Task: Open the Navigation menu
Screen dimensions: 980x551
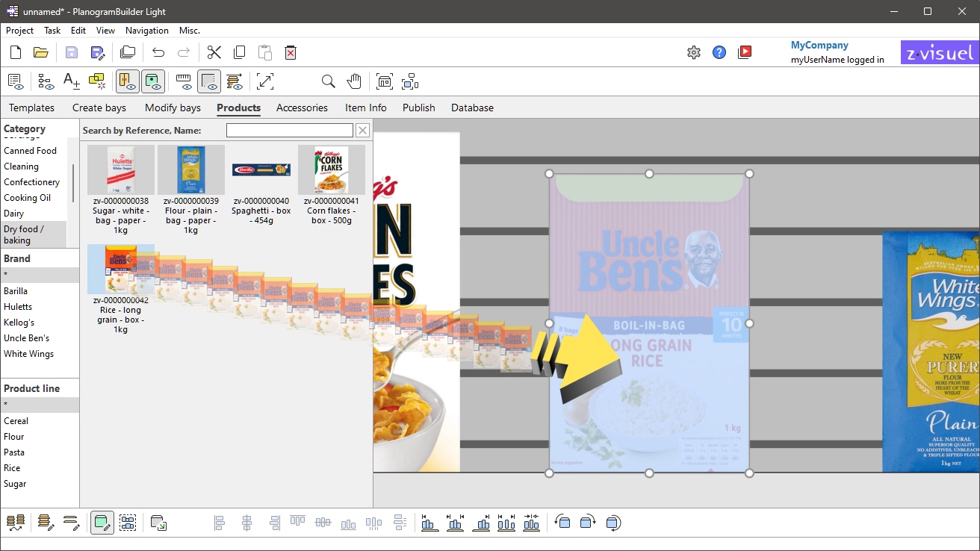Action: (x=147, y=31)
